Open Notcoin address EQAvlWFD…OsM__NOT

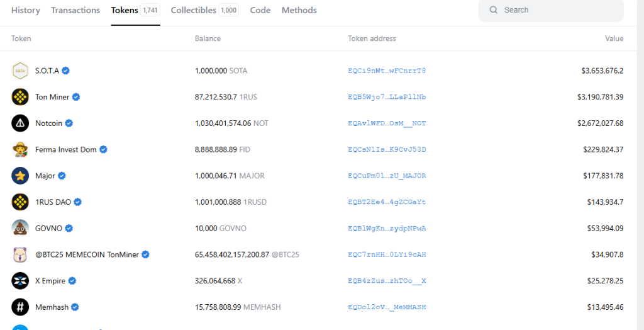[x=387, y=123]
